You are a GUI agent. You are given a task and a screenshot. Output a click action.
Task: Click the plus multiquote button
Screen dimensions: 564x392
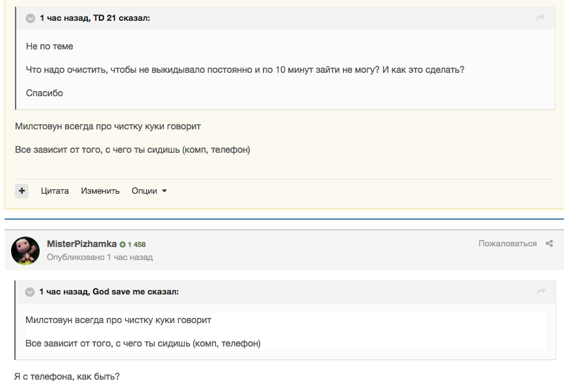pos(21,190)
